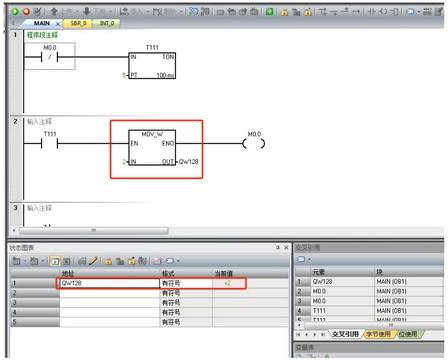Click the lock force icon in status chart toolbar
This screenshot has width=448, height=362.
(108, 261)
